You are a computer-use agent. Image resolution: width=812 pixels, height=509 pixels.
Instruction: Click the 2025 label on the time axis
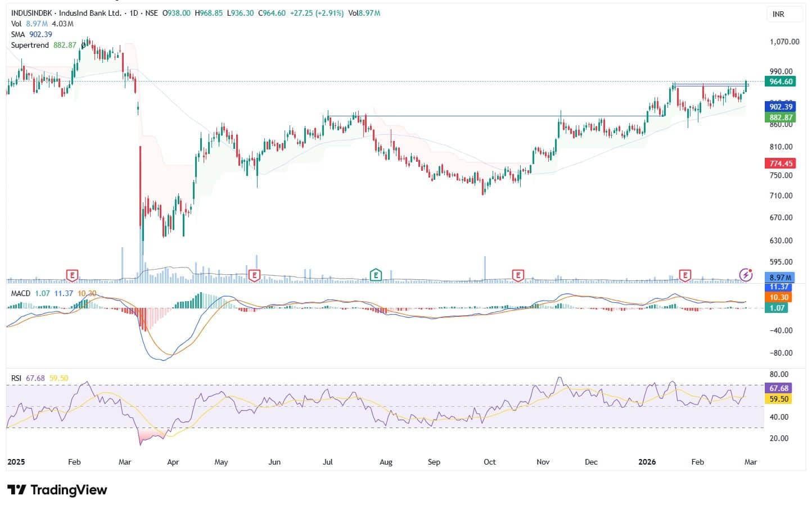pos(16,462)
